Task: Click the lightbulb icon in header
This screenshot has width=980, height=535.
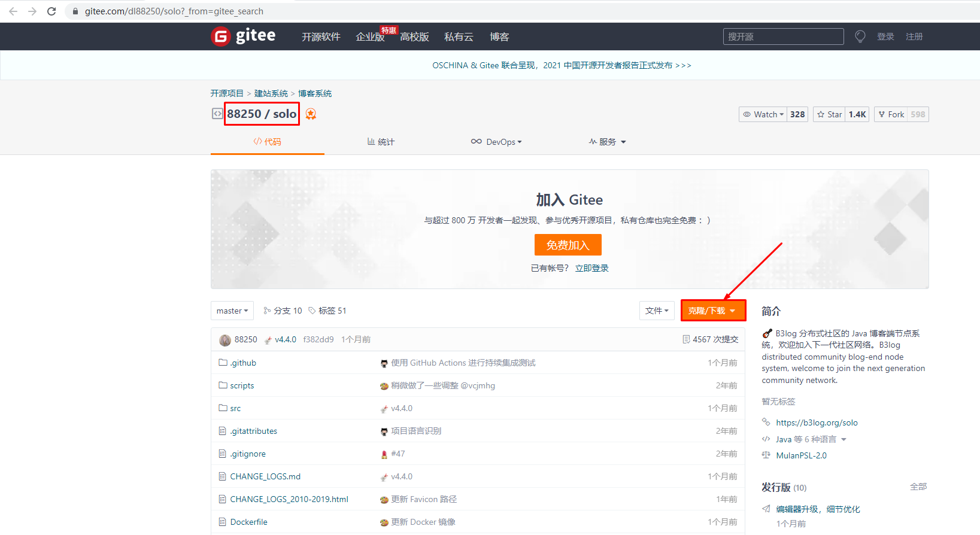Action: coord(860,37)
